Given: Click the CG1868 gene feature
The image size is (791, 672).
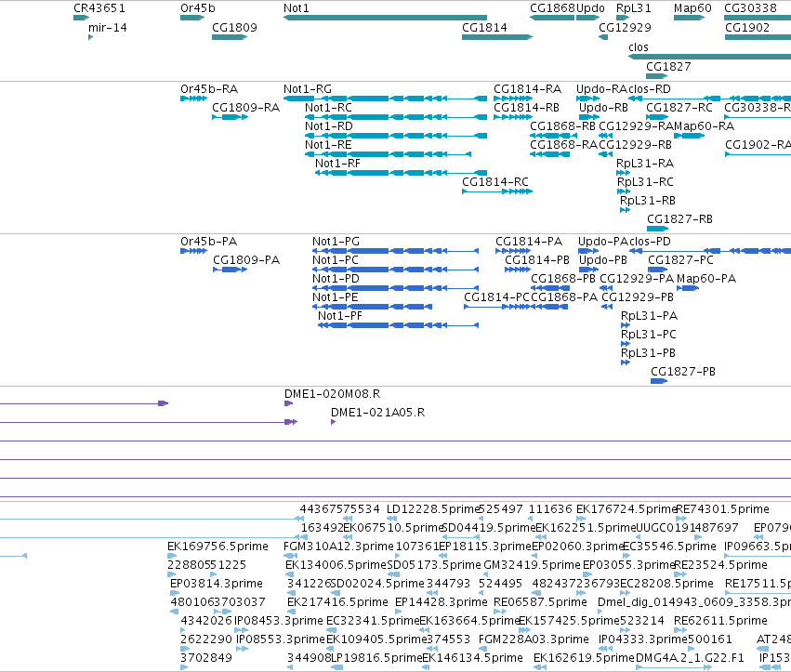Looking at the screenshot, I should [552, 18].
